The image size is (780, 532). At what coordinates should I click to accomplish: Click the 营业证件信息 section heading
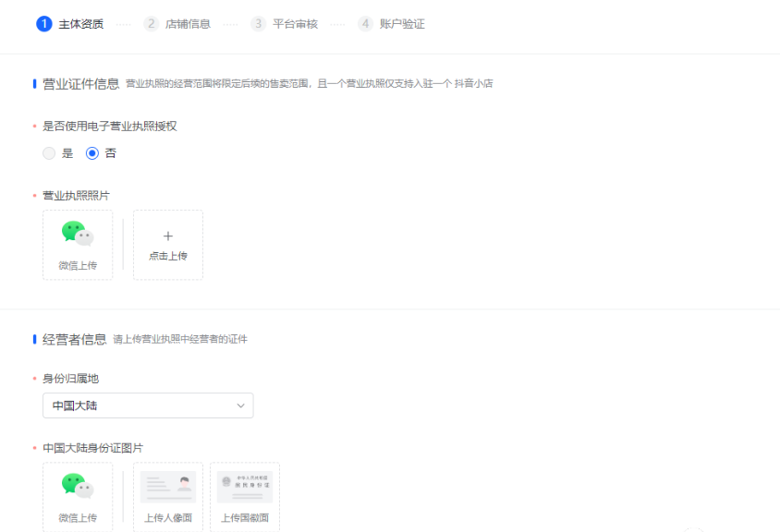click(80, 84)
